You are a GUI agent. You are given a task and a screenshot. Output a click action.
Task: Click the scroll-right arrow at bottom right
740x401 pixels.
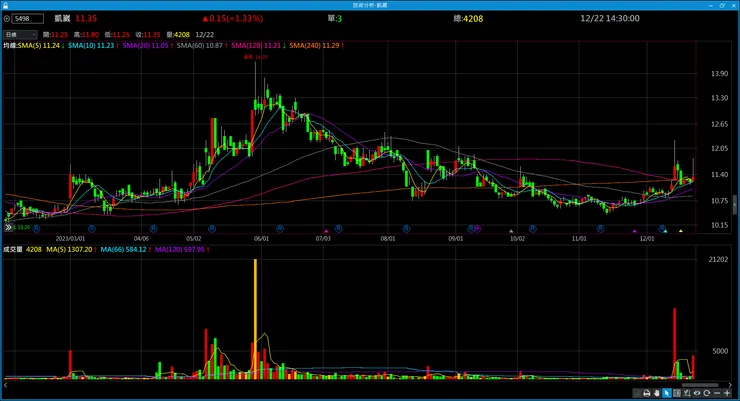point(730,385)
